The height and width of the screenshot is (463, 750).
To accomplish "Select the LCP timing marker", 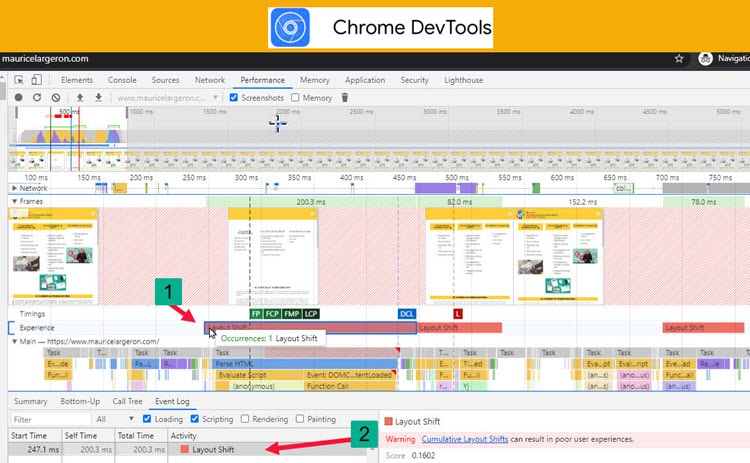I will pos(311,314).
